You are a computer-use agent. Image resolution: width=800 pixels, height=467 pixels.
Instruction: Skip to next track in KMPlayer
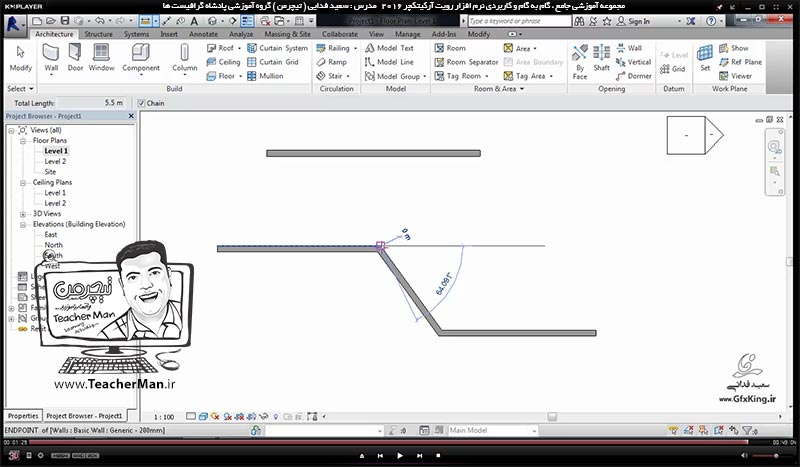419,455
